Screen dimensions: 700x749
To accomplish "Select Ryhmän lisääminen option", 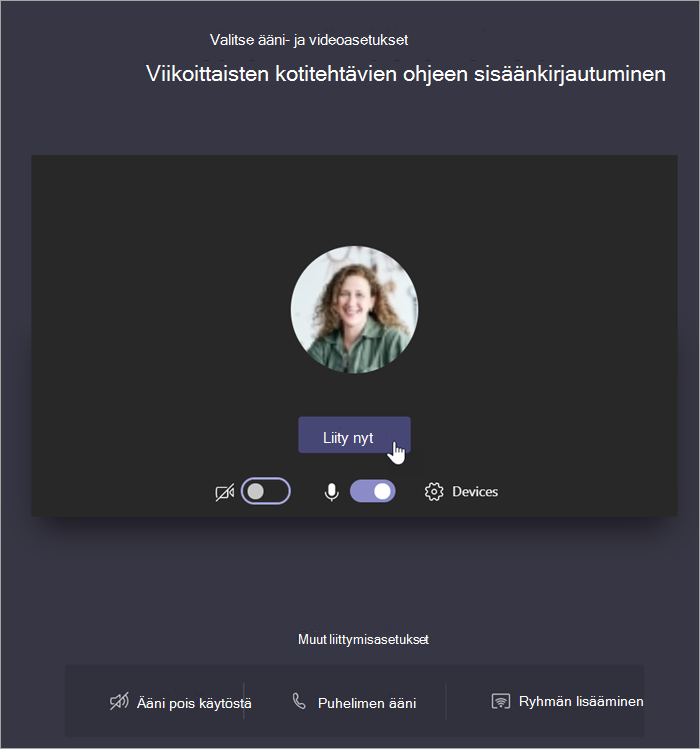I will [567, 701].
